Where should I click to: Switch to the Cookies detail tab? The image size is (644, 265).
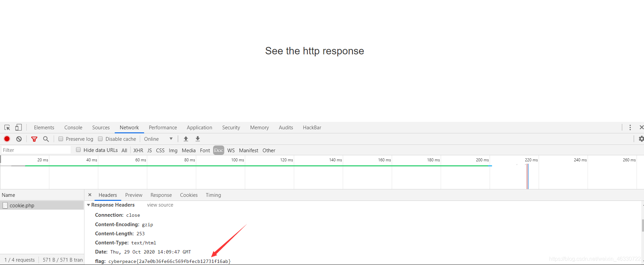coord(189,195)
